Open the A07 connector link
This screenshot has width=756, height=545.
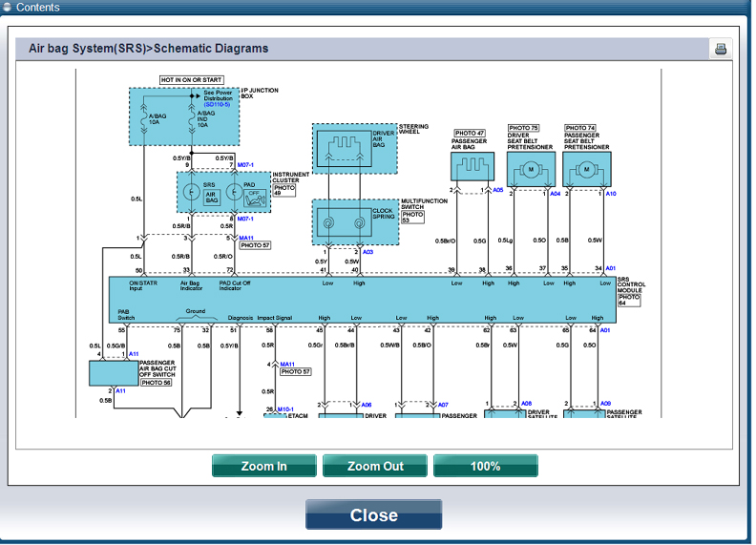tap(443, 405)
